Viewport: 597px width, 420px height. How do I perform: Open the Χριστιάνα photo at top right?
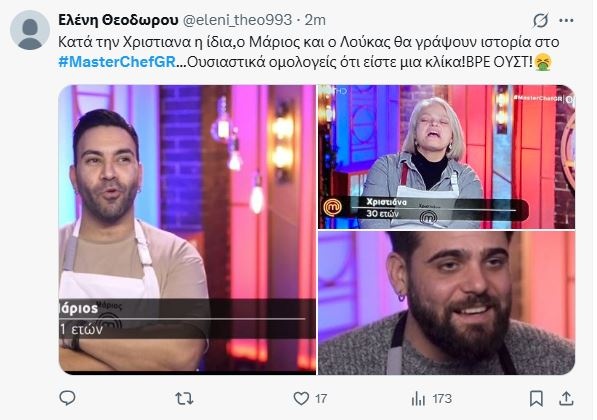coord(446,157)
